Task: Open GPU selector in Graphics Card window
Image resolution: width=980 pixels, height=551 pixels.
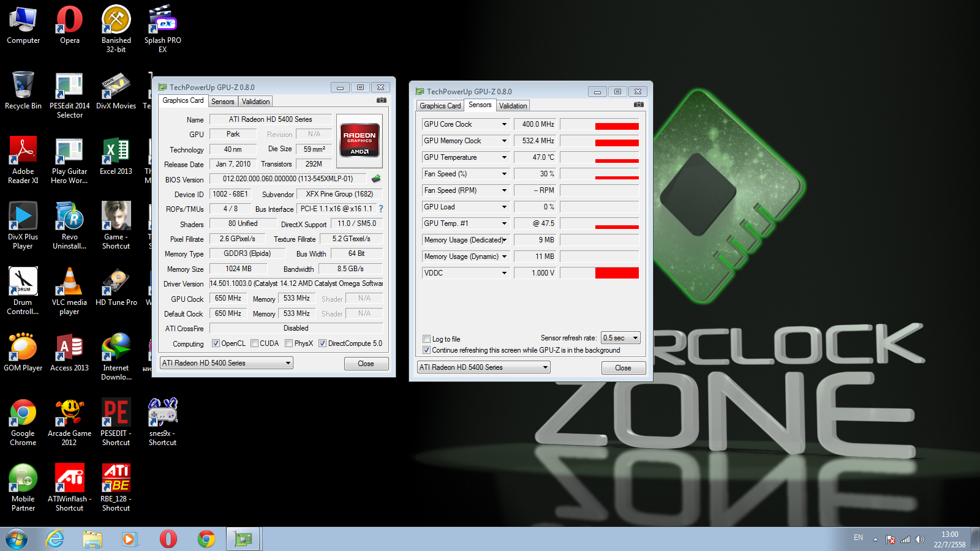Action: tap(227, 363)
